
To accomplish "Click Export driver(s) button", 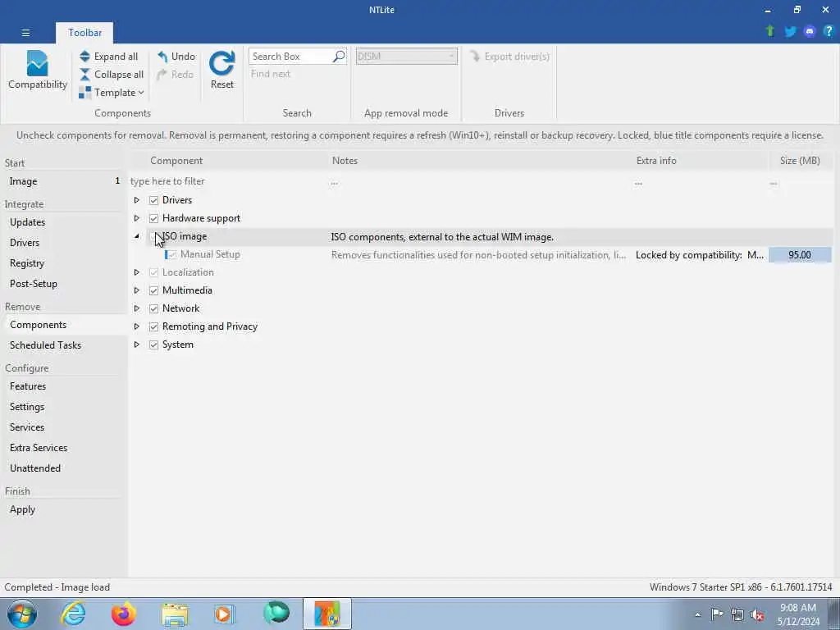I will (x=509, y=57).
